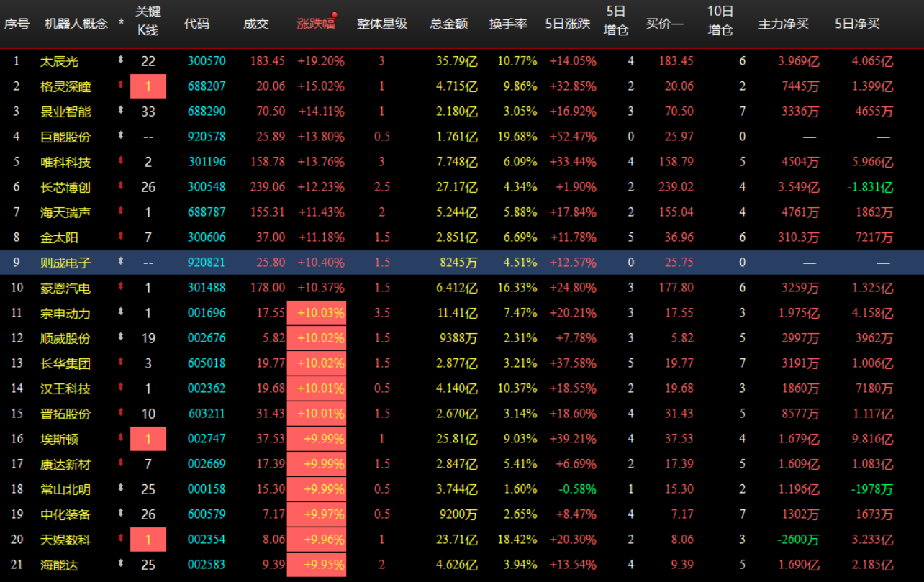This screenshot has width=924, height=582.
Task: Sort by 涨跌幅 column header
Action: [x=316, y=24]
